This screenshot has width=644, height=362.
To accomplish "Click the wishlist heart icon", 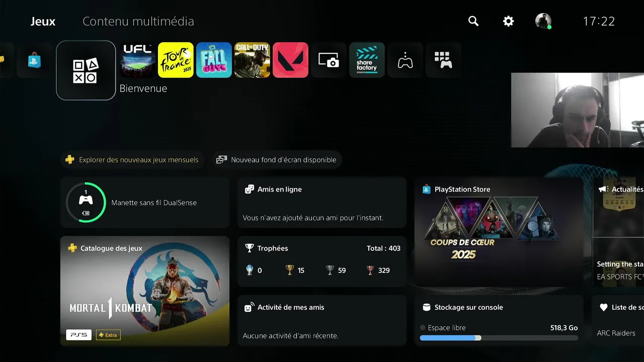I will [604, 307].
